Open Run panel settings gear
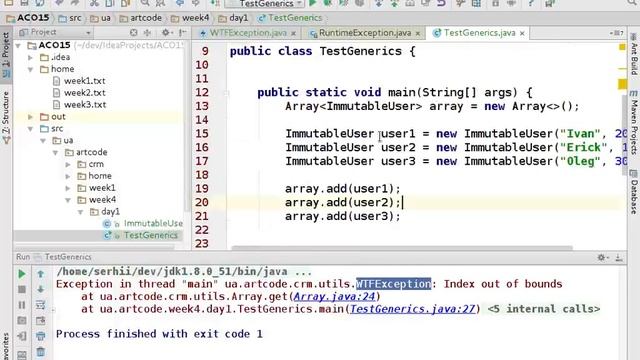 (602, 257)
